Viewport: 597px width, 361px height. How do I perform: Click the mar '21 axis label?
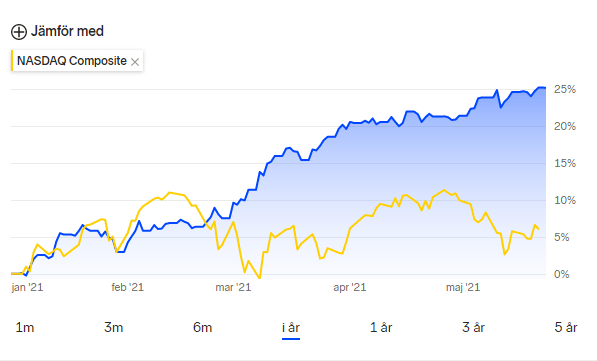tap(233, 287)
